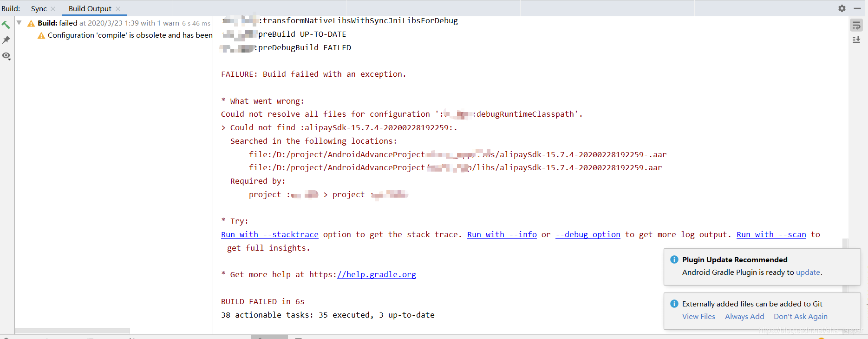The height and width of the screenshot is (339, 868).
Task: Toggle soft-wrap in build output
Action: [x=856, y=25]
